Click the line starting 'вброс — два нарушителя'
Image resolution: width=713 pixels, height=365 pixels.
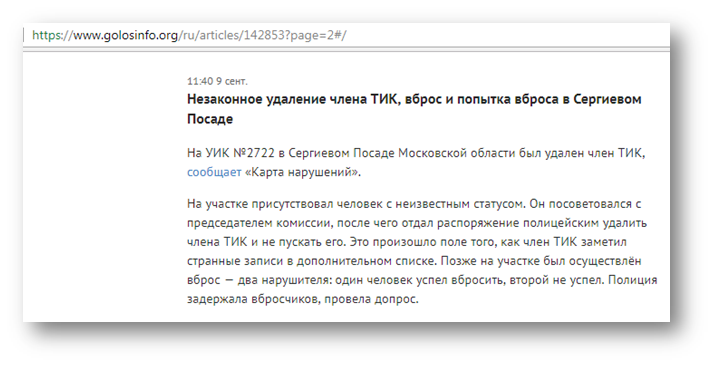coord(422,280)
